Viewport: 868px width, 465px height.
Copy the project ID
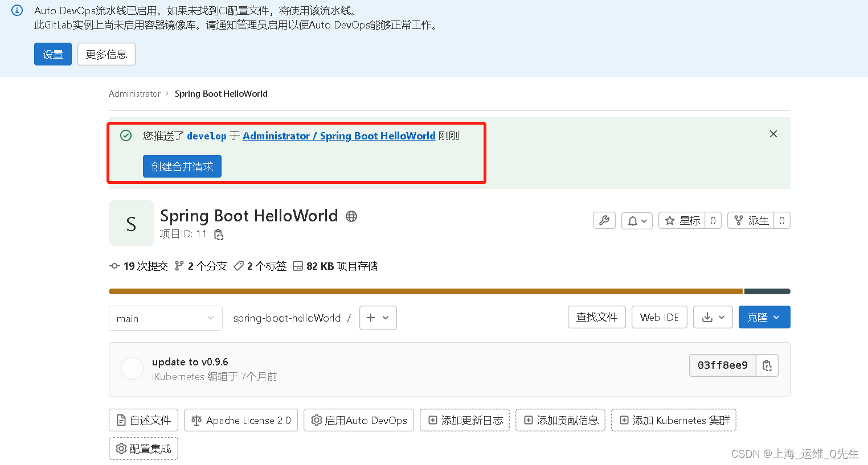[x=219, y=234]
